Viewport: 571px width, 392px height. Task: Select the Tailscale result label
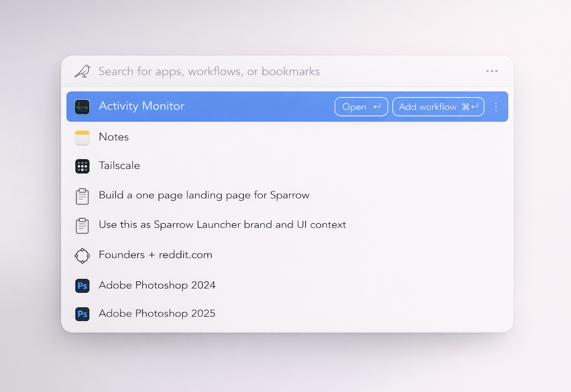pyautogui.click(x=119, y=166)
